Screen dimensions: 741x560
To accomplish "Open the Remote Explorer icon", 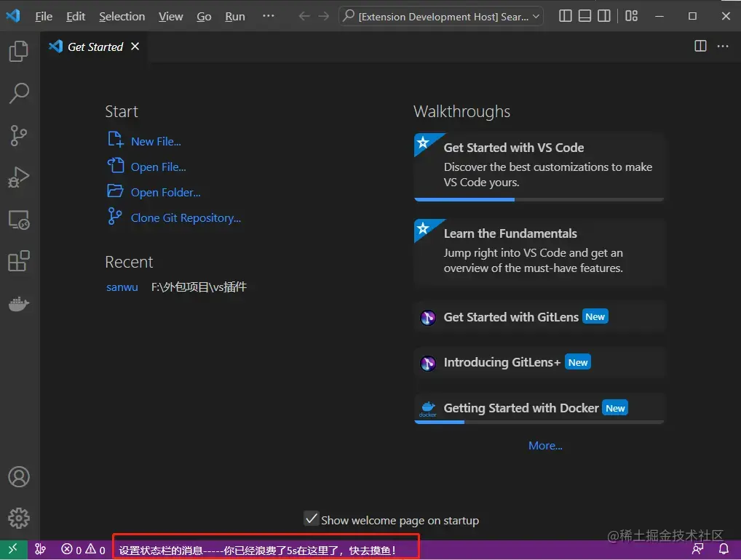I will (x=19, y=220).
